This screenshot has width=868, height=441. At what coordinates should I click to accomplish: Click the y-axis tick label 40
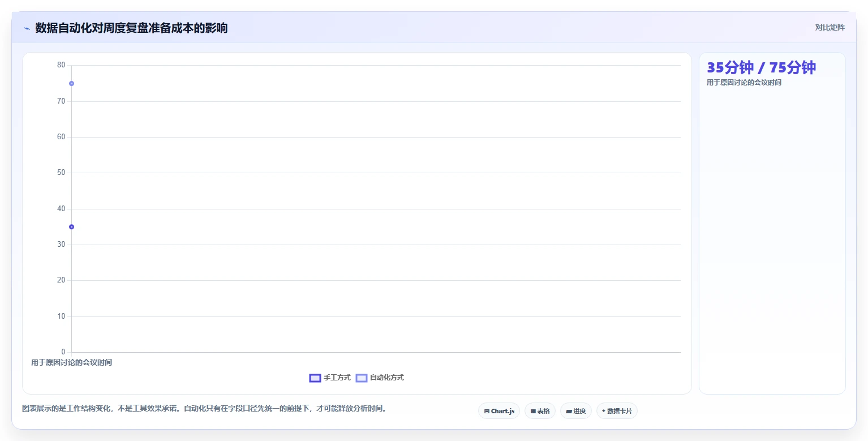61,209
